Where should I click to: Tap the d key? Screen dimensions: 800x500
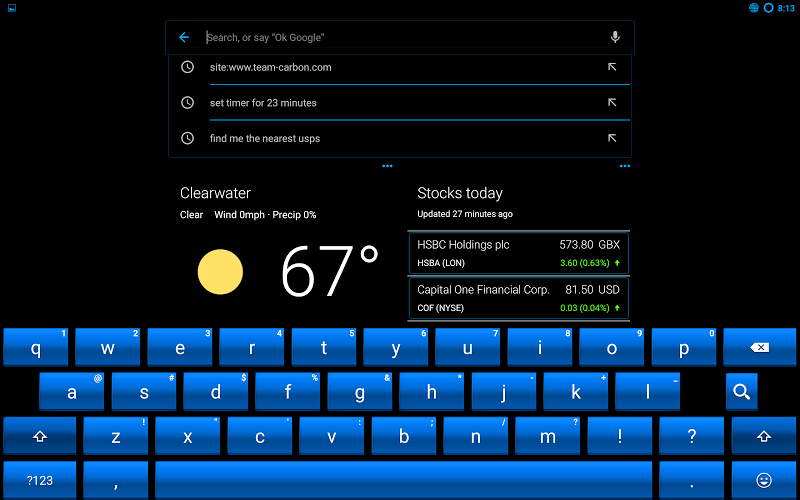(x=216, y=392)
